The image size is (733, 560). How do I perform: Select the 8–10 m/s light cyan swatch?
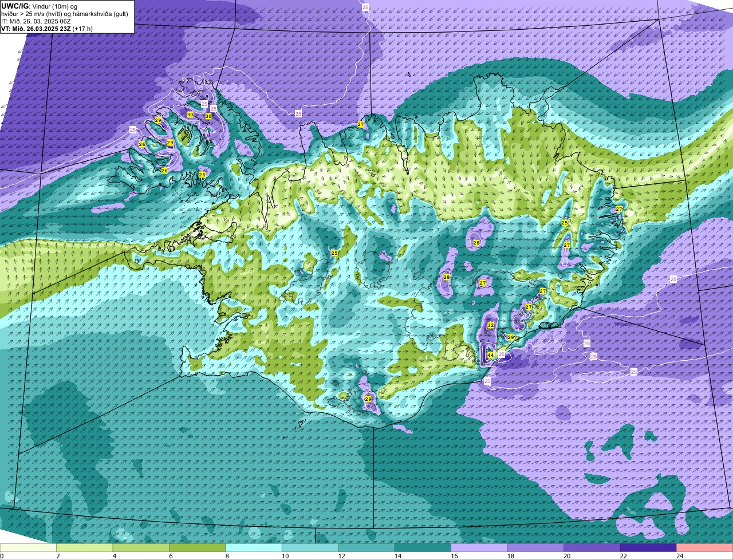pos(254,547)
